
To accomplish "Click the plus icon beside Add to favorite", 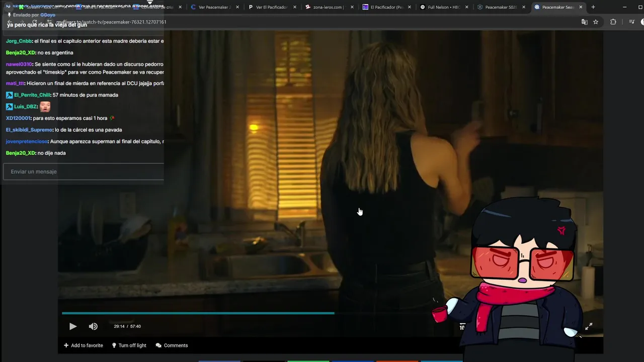I will [x=66, y=345].
